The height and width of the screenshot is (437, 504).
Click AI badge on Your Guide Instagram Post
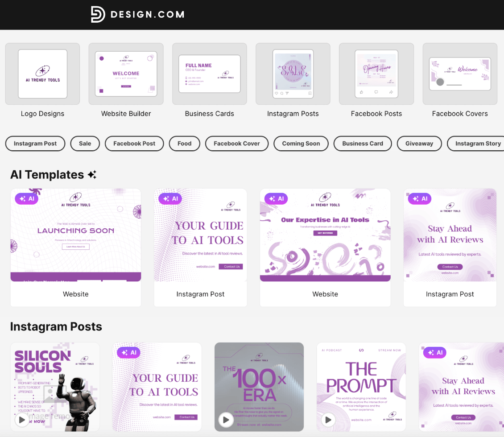(x=170, y=198)
